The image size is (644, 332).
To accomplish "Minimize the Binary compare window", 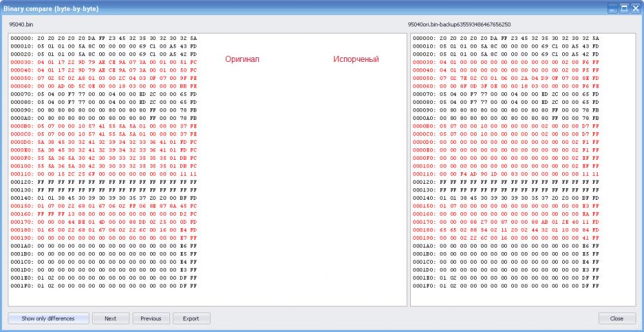I will [x=612, y=8].
